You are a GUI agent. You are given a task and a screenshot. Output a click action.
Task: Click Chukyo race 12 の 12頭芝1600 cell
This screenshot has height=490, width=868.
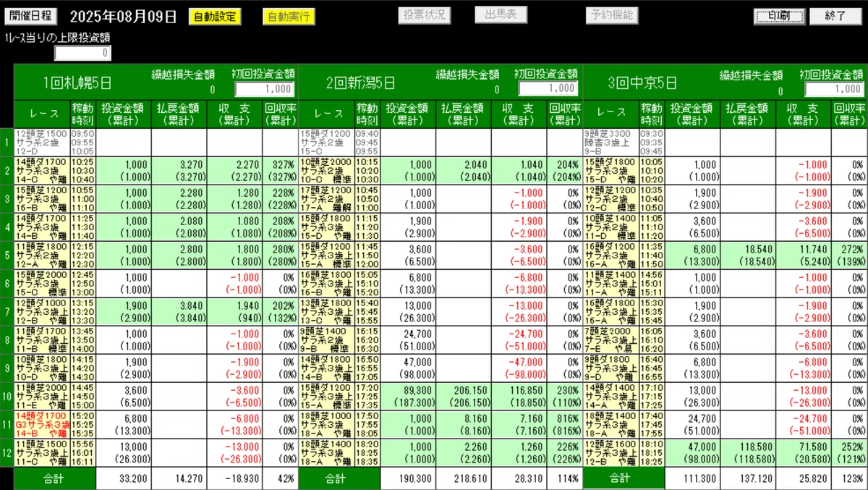[x=610, y=451]
